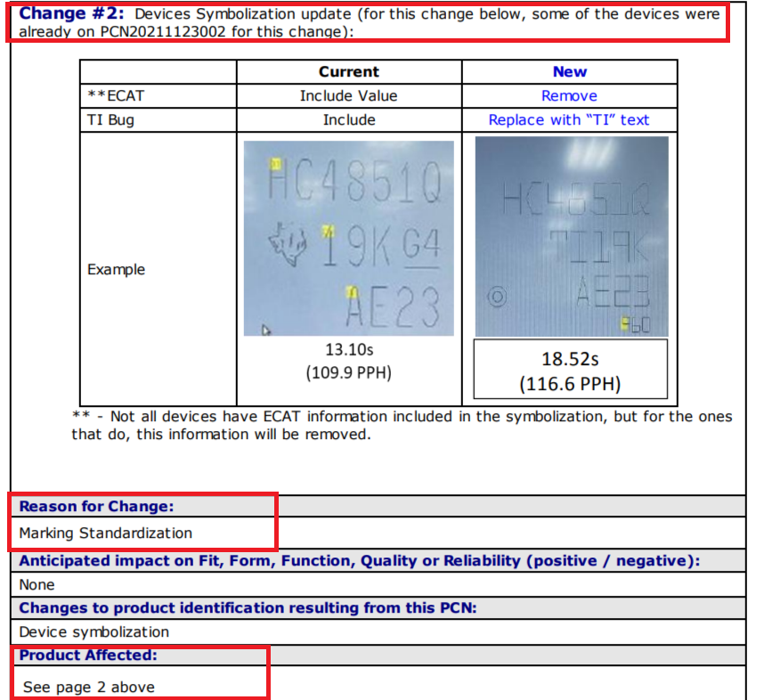Click the Current column header
Image resolution: width=764 pixels, height=700 pixels.
point(349,71)
